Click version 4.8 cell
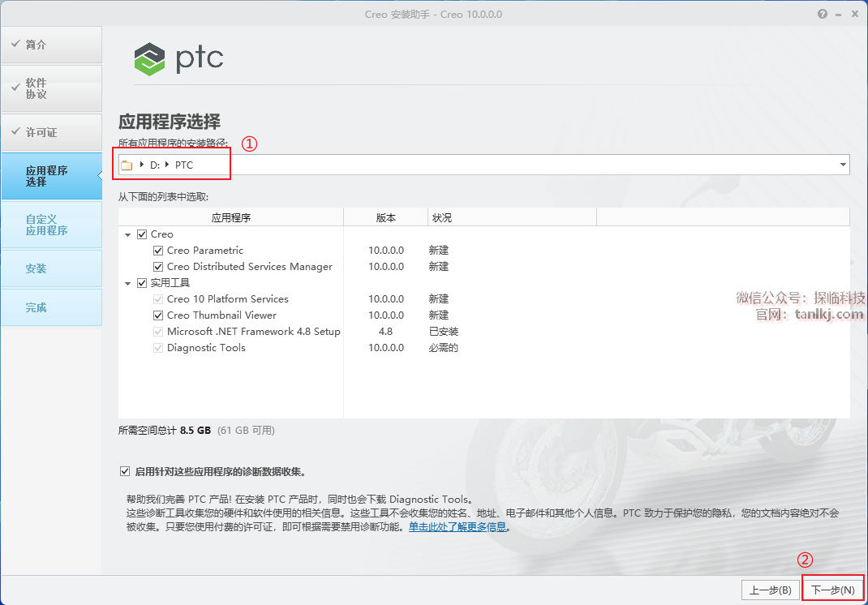Viewport: 868px width, 605px height. (x=386, y=332)
